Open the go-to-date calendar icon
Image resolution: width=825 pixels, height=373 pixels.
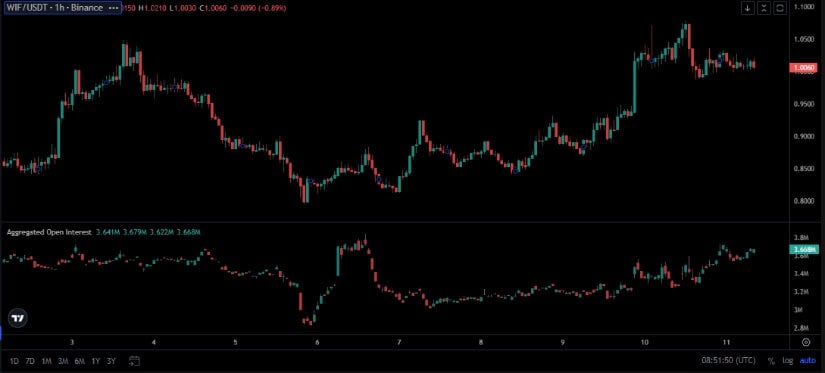tap(135, 361)
